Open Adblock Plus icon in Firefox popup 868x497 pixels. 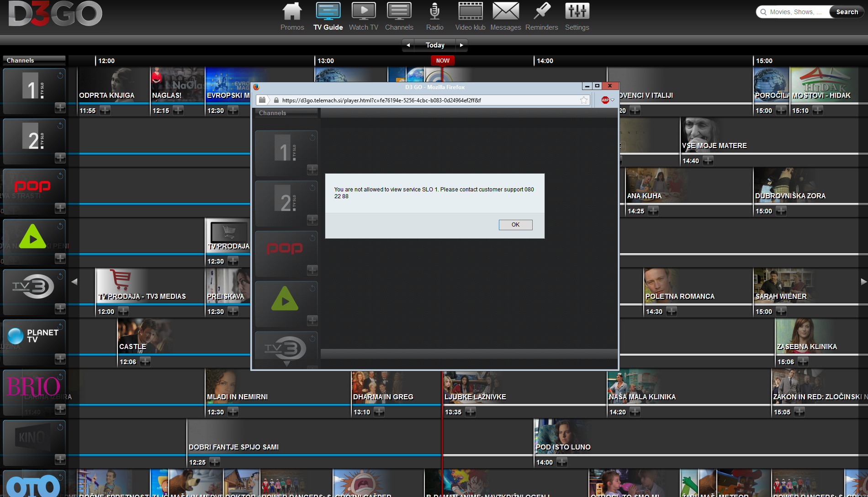click(x=605, y=100)
